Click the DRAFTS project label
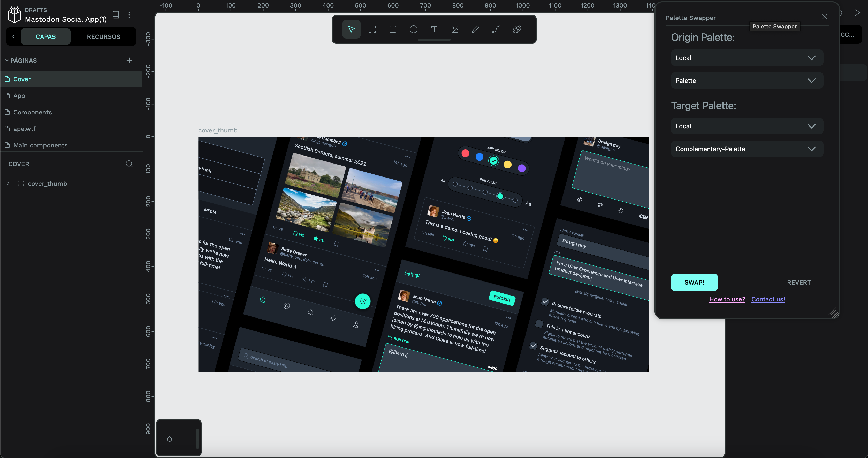 36,10
